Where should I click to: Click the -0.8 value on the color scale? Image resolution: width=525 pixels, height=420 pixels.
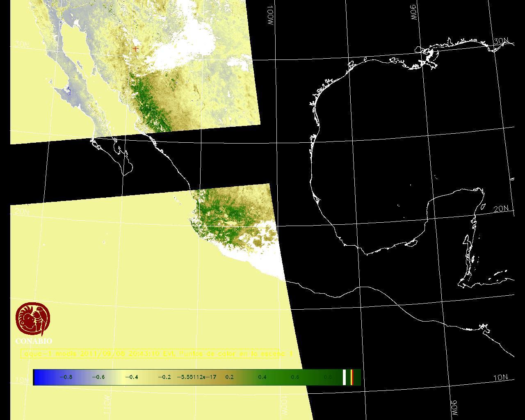(x=66, y=377)
